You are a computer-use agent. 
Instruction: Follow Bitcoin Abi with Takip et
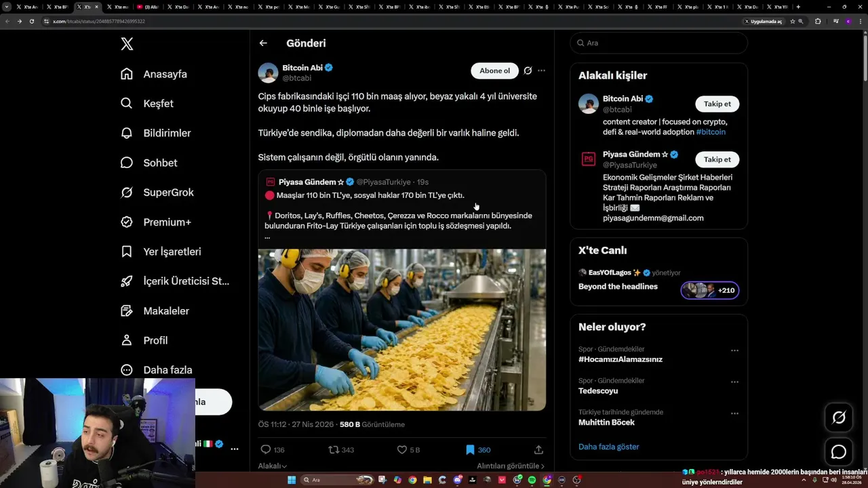(717, 104)
